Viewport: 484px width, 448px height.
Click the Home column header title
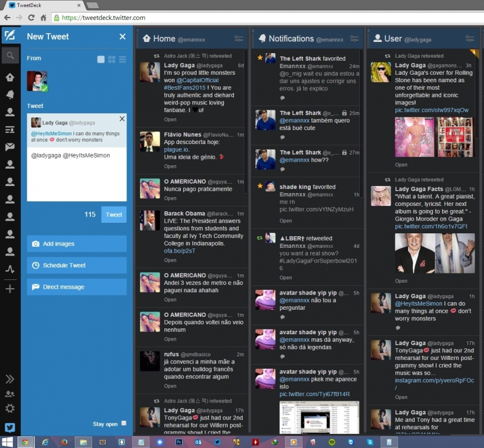pos(164,38)
